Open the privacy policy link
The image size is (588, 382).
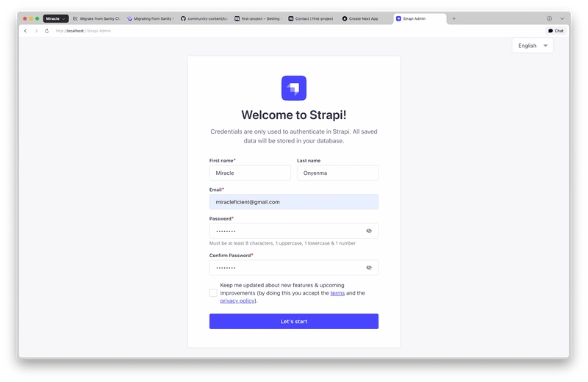click(237, 300)
